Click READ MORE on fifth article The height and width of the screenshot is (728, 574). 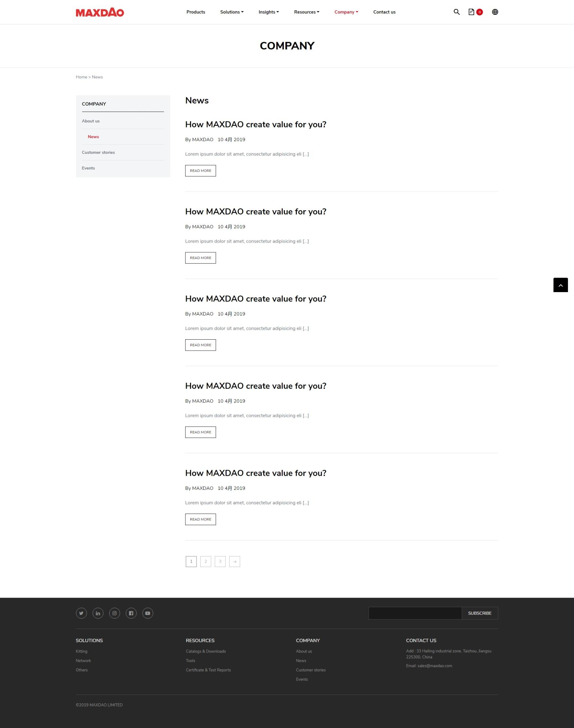pos(201,519)
